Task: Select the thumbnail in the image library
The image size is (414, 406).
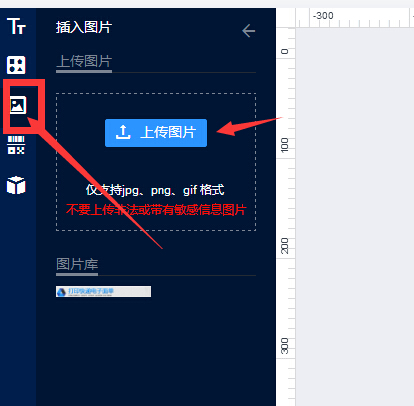Action: click(x=103, y=291)
